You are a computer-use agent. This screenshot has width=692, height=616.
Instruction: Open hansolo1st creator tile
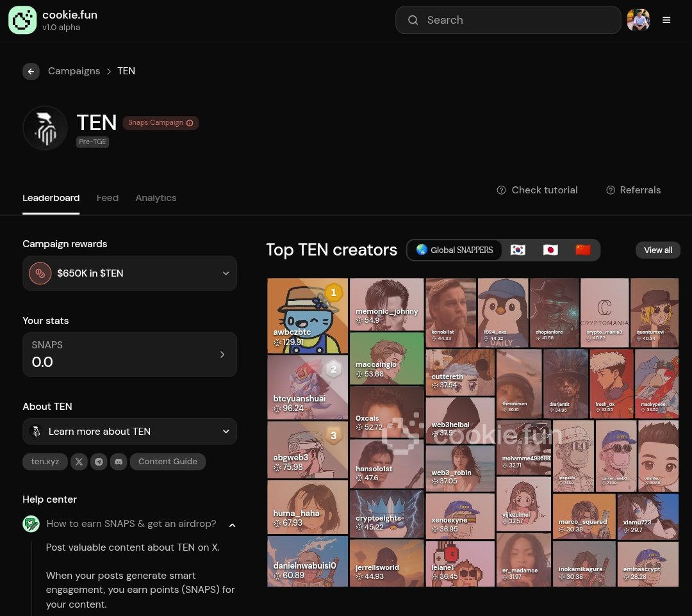tap(386, 464)
